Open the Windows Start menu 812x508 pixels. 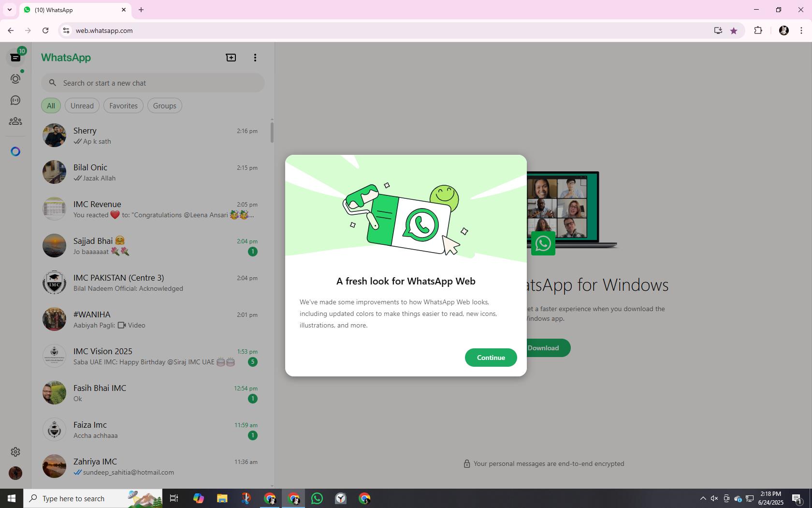(x=12, y=498)
